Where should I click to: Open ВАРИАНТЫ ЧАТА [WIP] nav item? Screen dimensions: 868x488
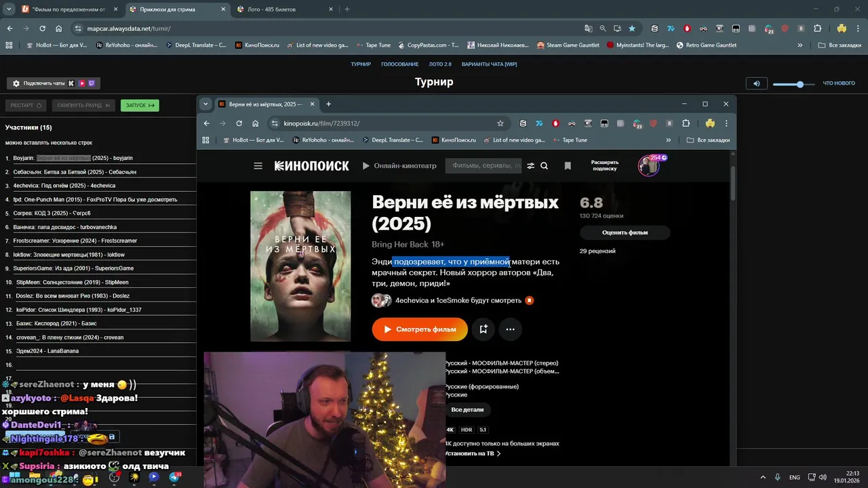coord(490,64)
